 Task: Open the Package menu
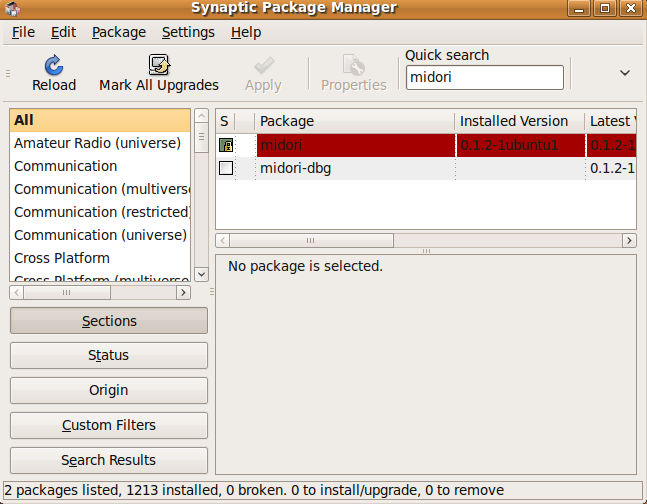click(x=118, y=32)
